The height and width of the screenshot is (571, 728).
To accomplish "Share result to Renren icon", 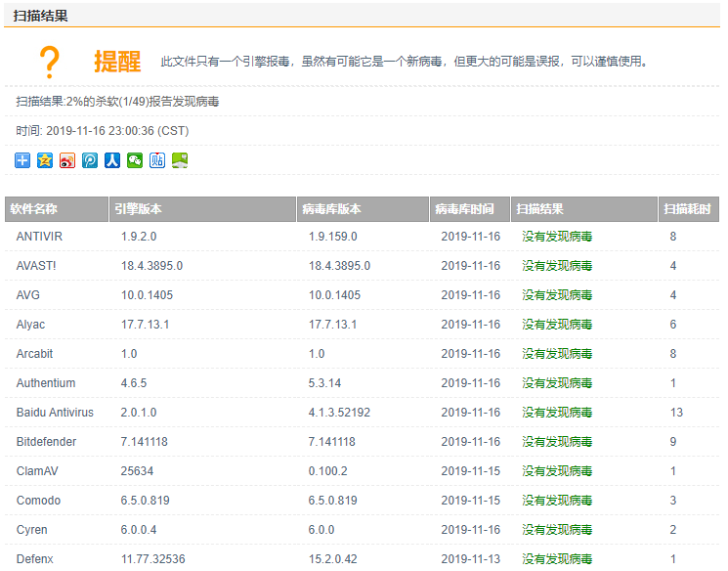I will click(112, 160).
